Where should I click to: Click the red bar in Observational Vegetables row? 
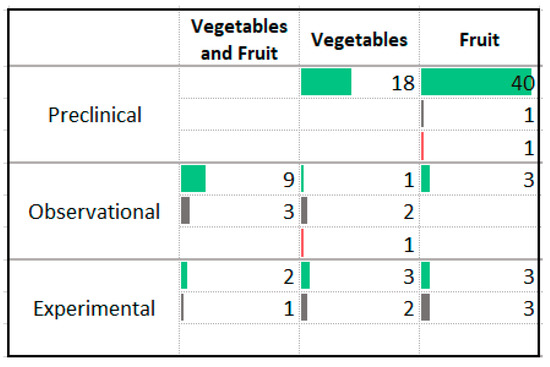click(302, 243)
